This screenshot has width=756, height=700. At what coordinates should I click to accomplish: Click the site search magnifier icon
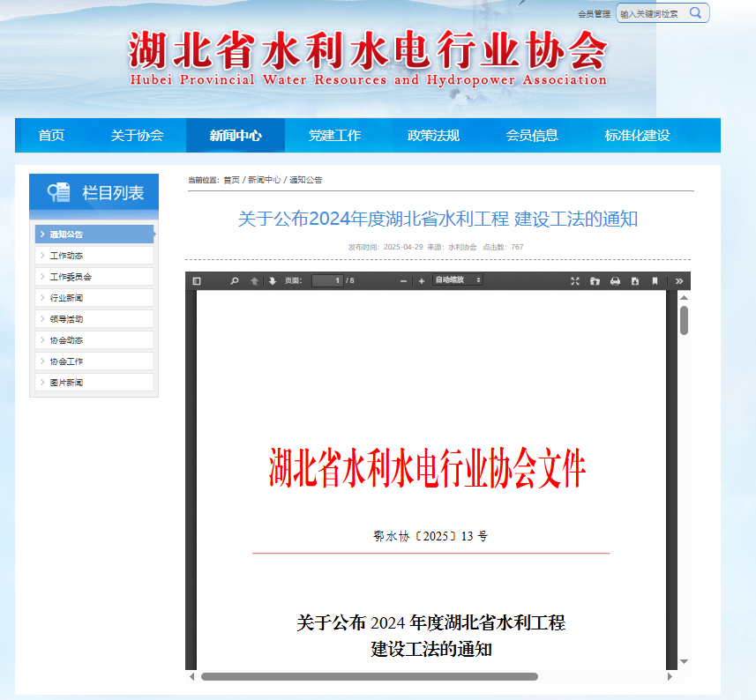pos(696,12)
